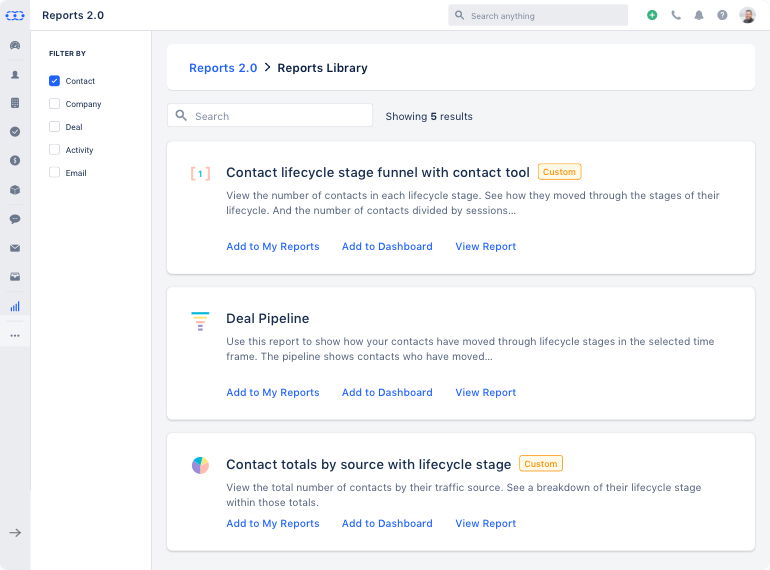Click the funnel icon beside Deal Pipeline
Image resolution: width=770 pixels, height=570 pixels.
(200, 321)
